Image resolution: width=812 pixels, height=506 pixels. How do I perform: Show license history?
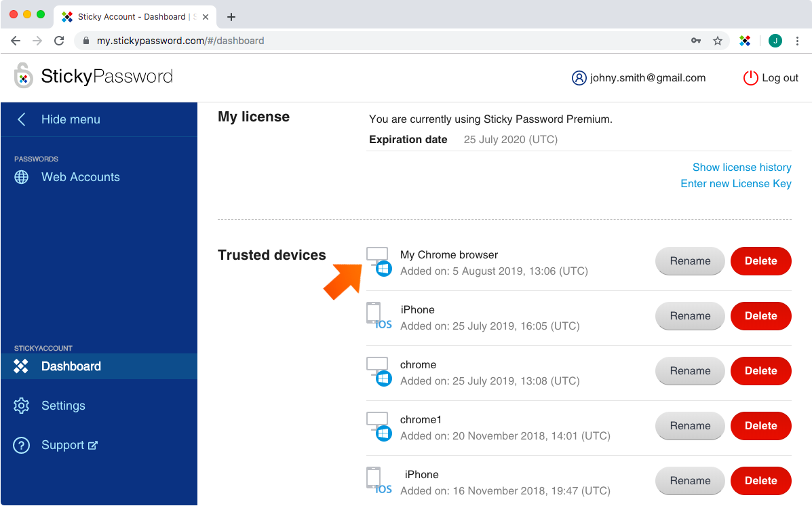pos(741,167)
